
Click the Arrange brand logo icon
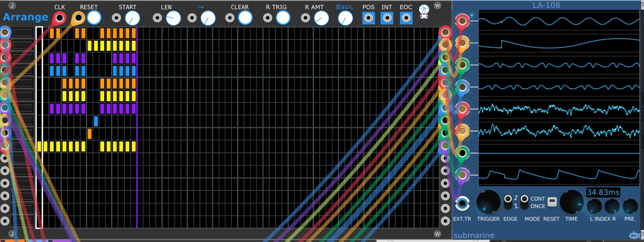(424, 12)
